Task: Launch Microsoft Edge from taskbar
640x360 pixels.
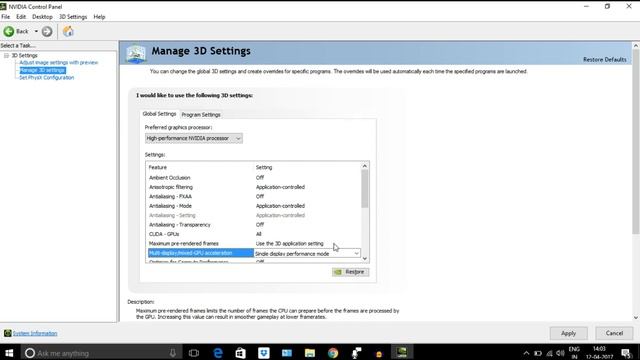Action: coord(218,353)
